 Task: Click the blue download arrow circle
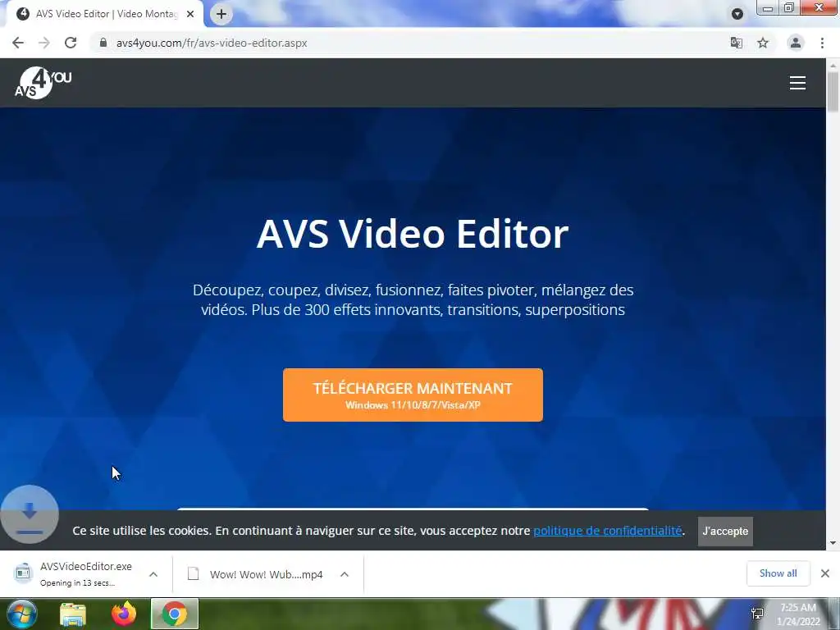coord(30,514)
